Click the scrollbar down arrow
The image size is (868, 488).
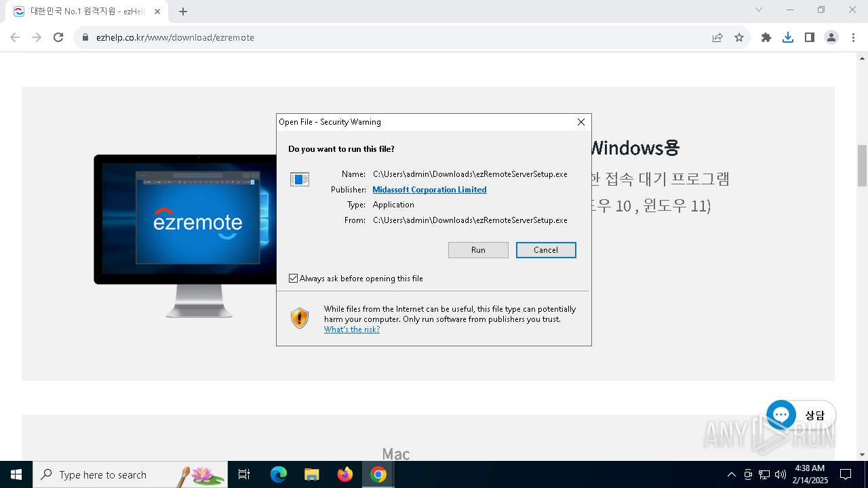pos(862,455)
